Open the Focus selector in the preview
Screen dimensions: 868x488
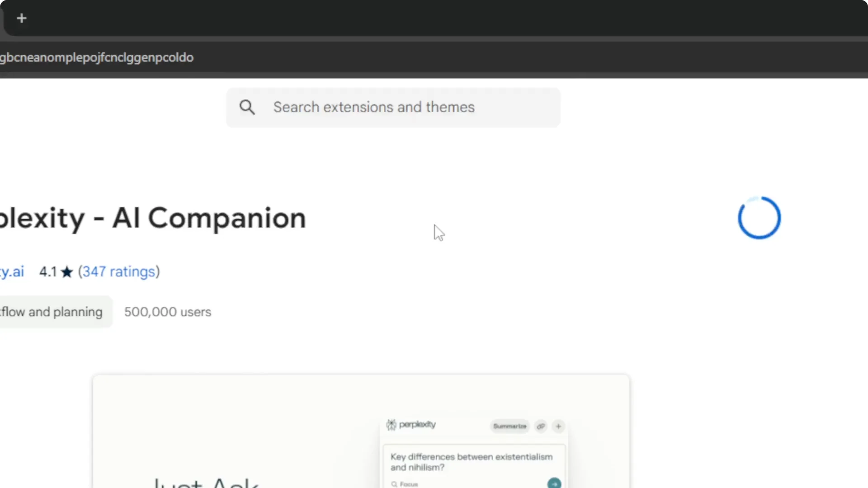coord(407,484)
